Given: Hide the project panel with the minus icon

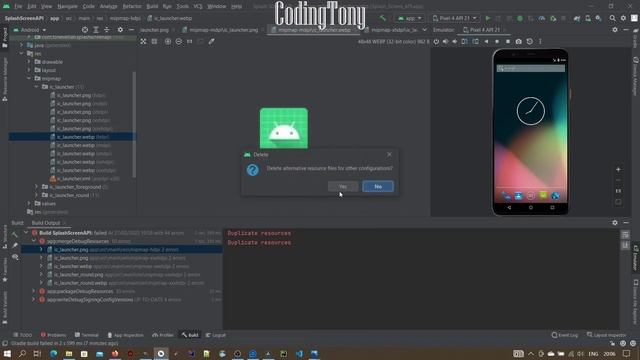Looking at the screenshot, I should [x=131, y=30].
